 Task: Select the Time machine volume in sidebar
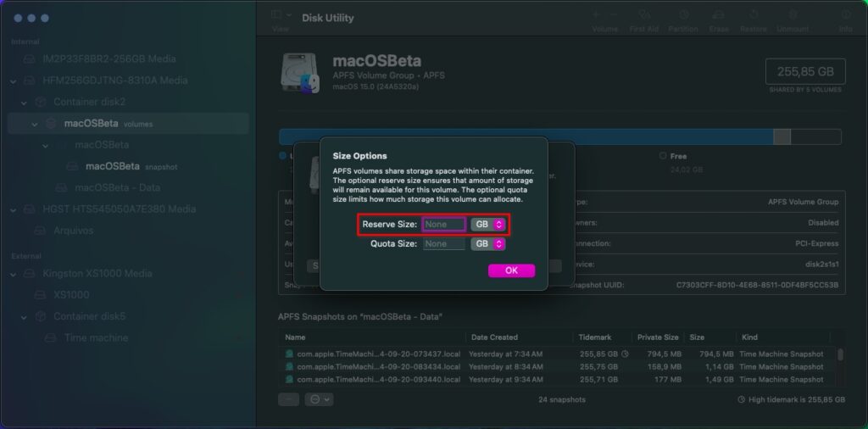click(96, 337)
